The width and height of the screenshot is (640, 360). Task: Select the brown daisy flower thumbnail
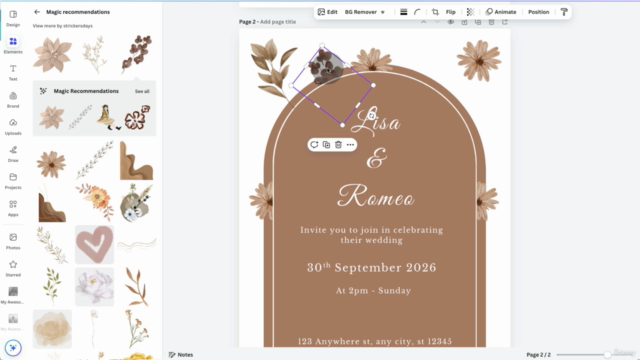tap(51, 164)
